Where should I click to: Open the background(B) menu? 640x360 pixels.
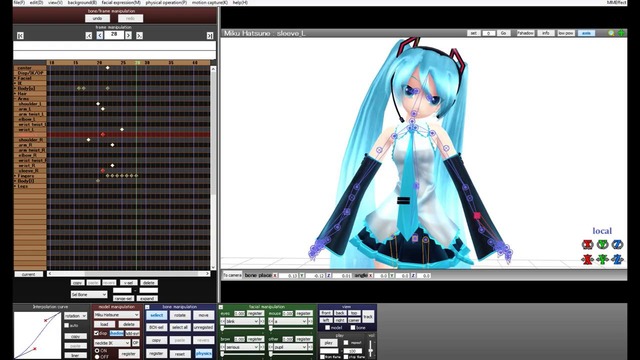click(x=82, y=2)
